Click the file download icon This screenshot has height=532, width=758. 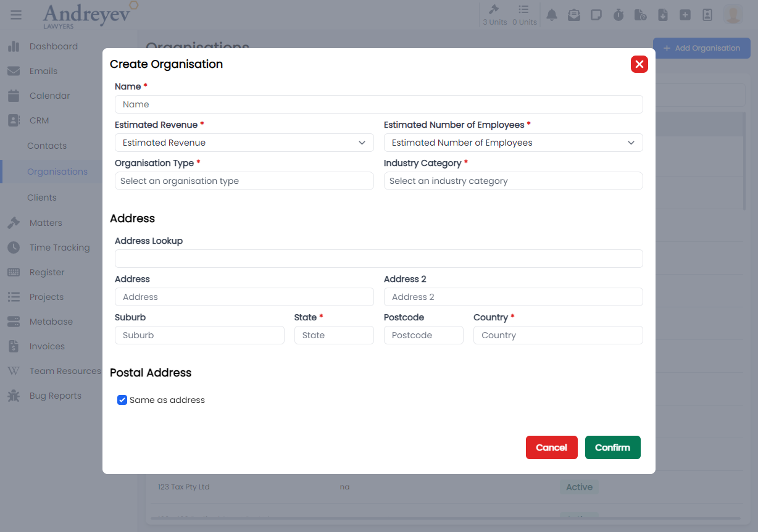coord(663,15)
